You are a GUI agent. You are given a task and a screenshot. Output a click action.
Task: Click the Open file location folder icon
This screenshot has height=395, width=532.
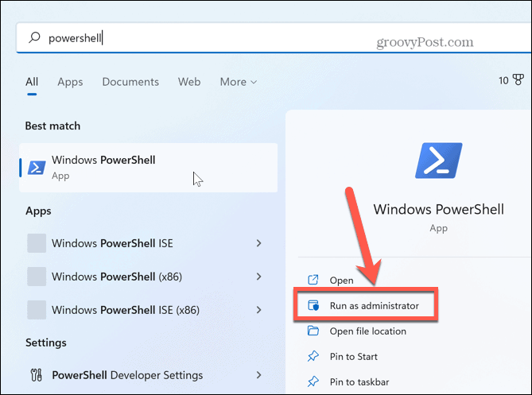[313, 331]
